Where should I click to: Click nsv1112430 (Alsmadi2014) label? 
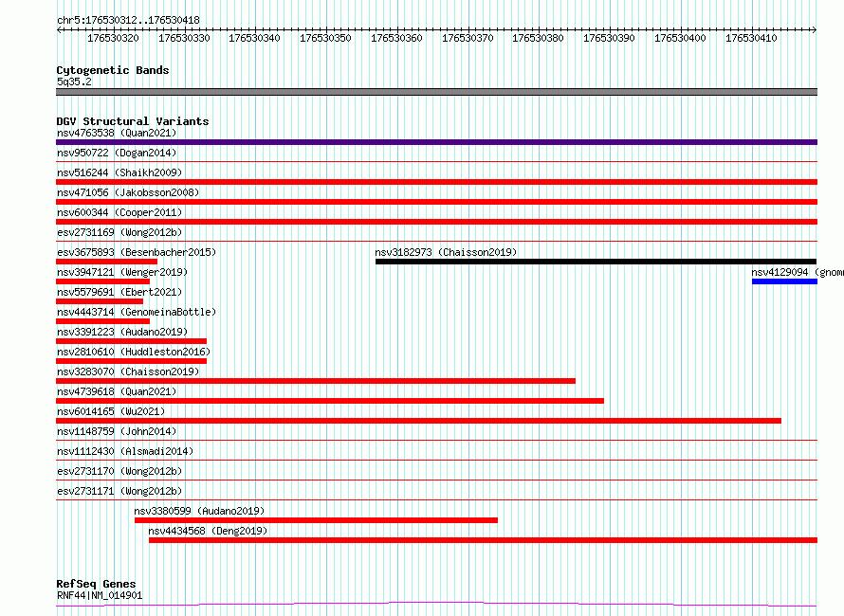pyautogui.click(x=125, y=451)
